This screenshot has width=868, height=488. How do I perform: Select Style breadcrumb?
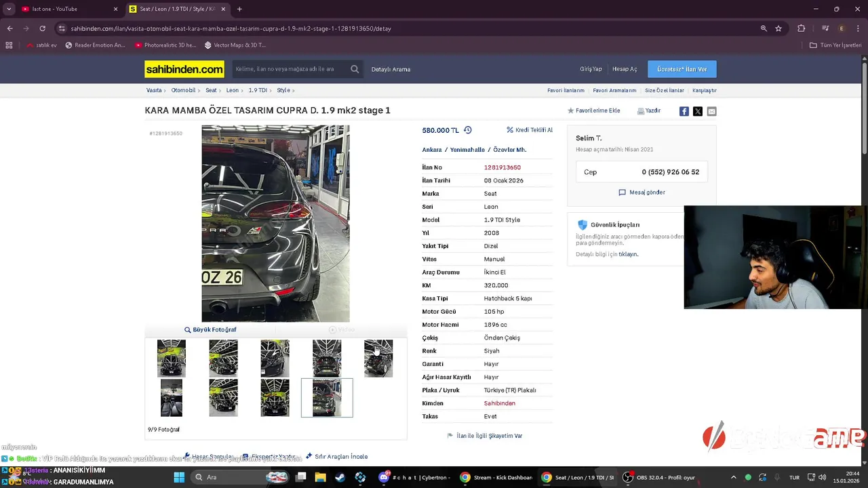pyautogui.click(x=283, y=90)
